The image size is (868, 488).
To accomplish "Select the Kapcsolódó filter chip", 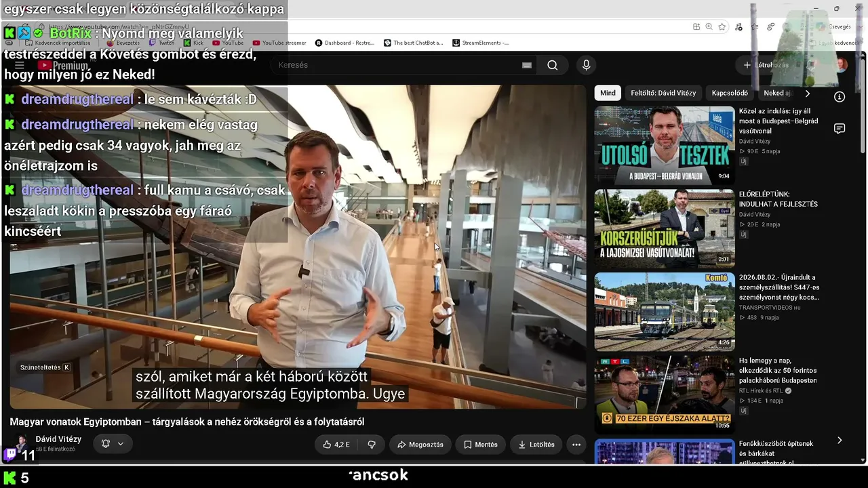I will (x=730, y=94).
